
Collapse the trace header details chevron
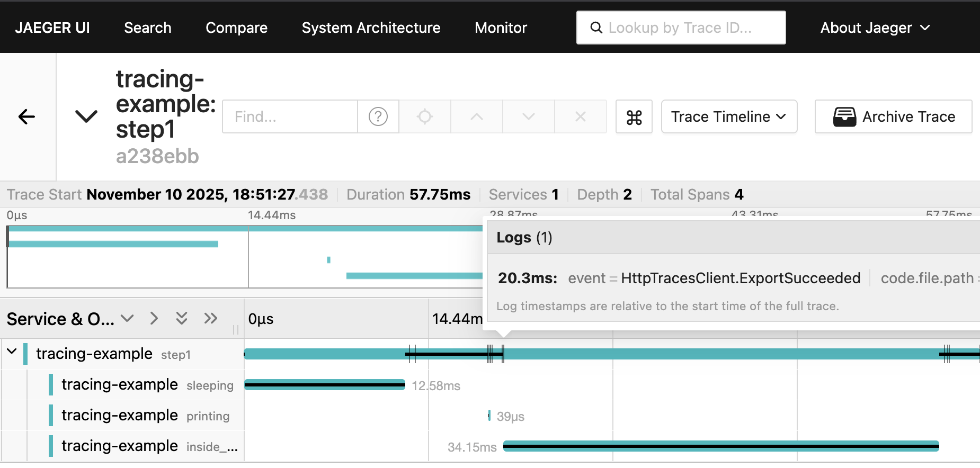click(86, 116)
